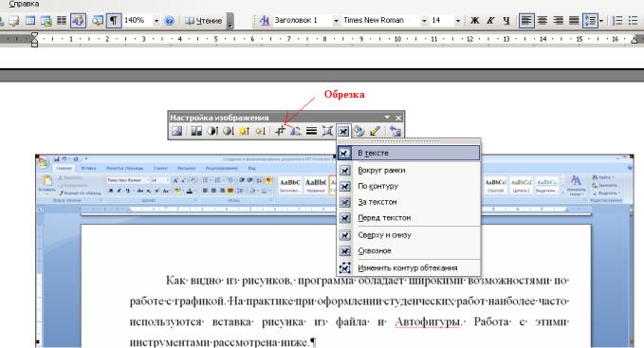This screenshot has width=644, height=348.
Task: Open the line style icon
Action: tap(311, 131)
